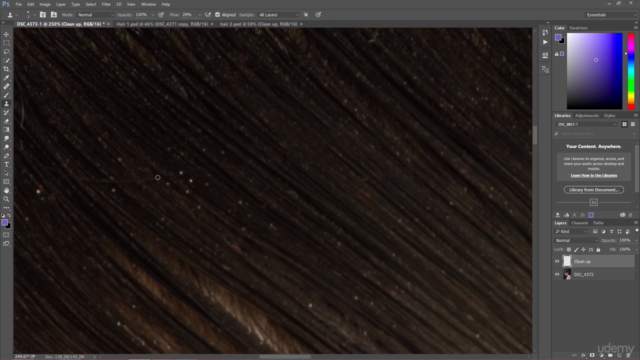Open the layer Kind filter dropdown
640x360 pixels.
pyautogui.click(x=571, y=231)
